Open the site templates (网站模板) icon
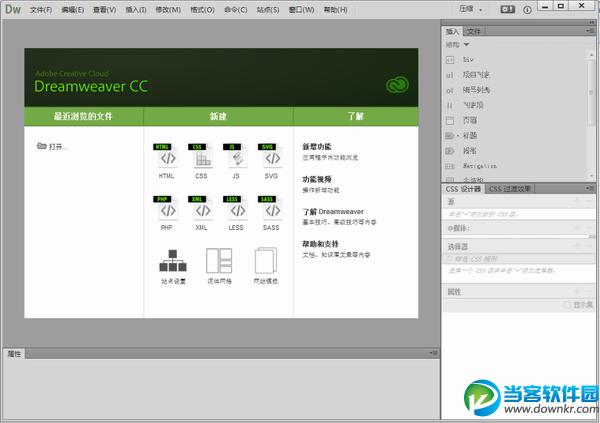The width and height of the screenshot is (600, 423). tap(266, 260)
